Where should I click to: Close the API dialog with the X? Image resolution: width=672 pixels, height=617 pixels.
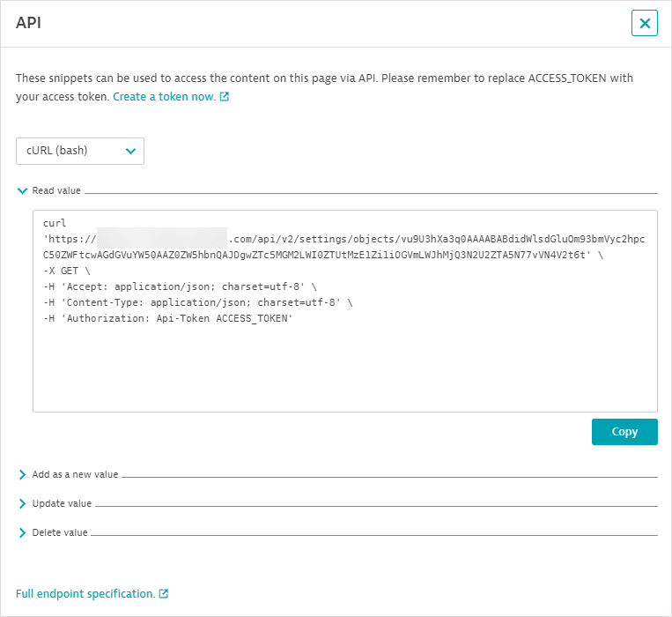tap(645, 24)
